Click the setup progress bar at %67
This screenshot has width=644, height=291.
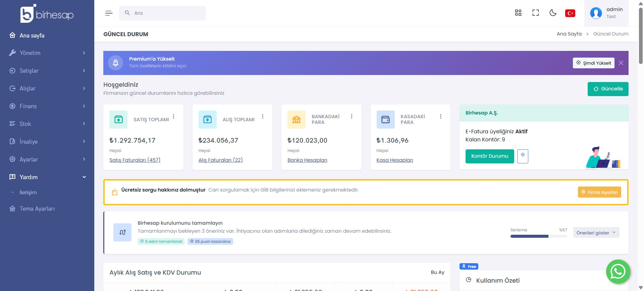[x=539, y=236]
